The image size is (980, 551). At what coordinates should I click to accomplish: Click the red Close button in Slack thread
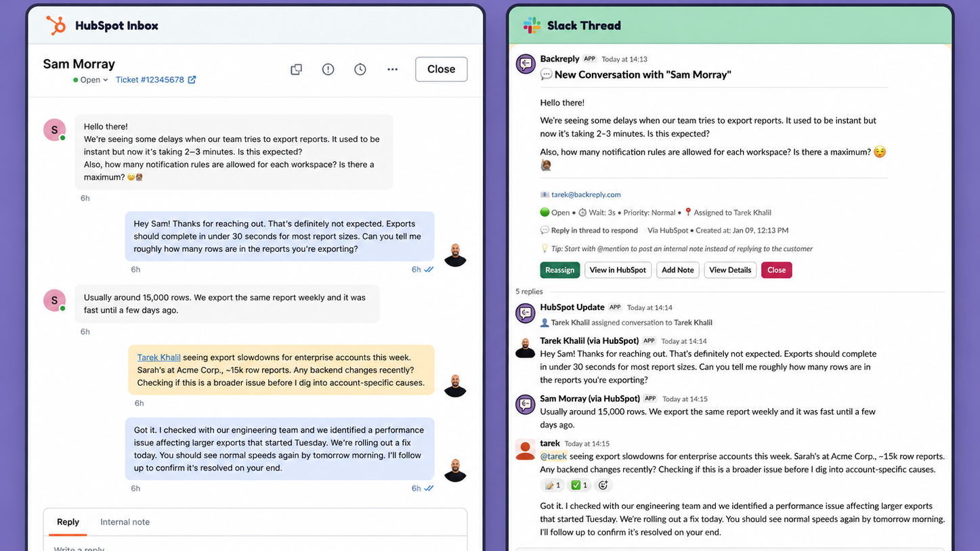click(776, 270)
